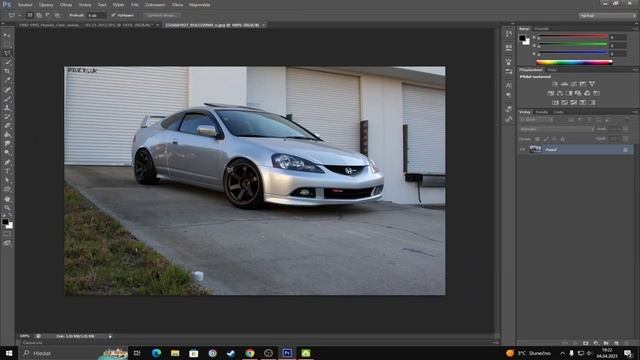
Task: Select the Rectangular Marquee tool
Action: [7, 44]
